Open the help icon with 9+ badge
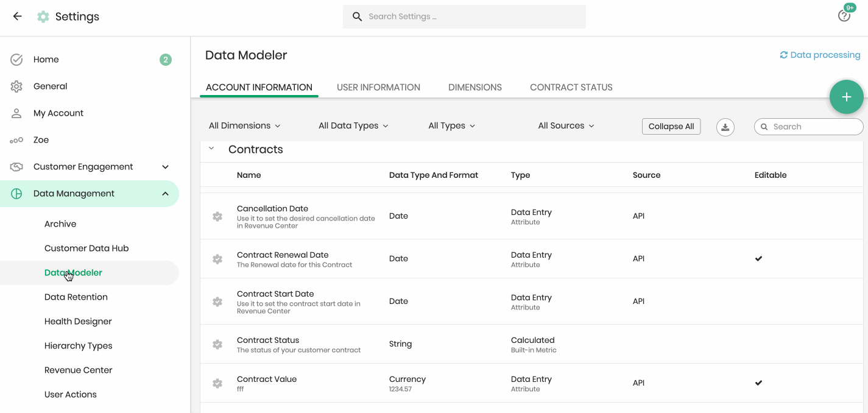This screenshot has width=868, height=413. point(844,15)
